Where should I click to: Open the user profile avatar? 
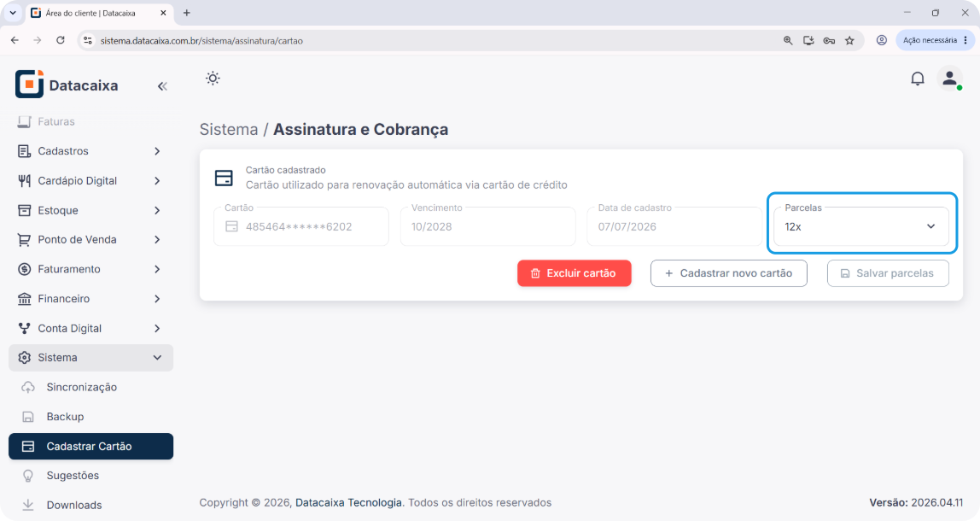[x=949, y=79]
